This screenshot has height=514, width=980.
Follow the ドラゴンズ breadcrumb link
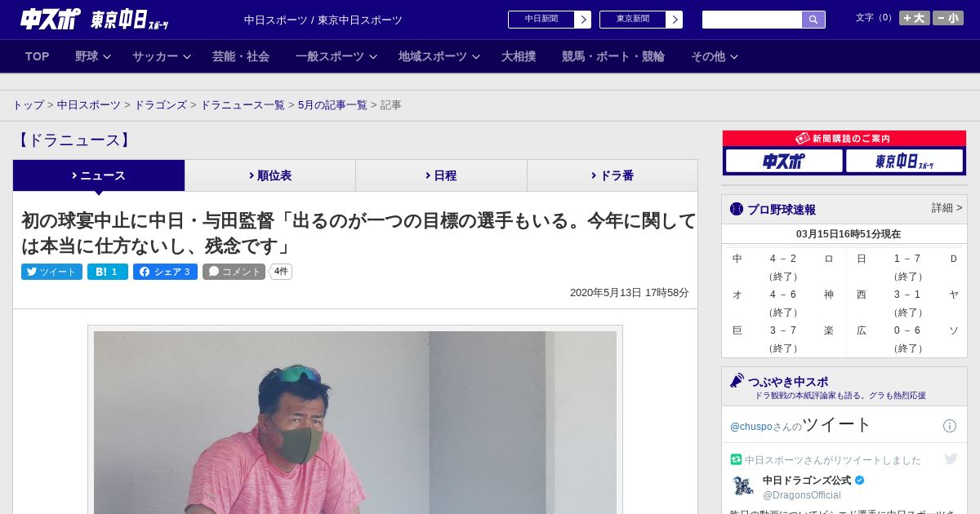coord(160,105)
